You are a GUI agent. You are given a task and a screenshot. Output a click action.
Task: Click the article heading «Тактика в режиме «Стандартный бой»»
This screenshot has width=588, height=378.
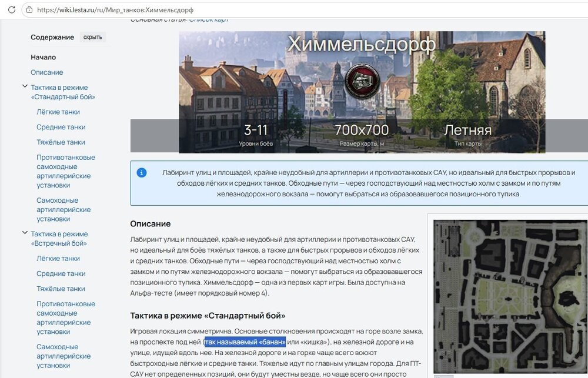click(x=208, y=316)
